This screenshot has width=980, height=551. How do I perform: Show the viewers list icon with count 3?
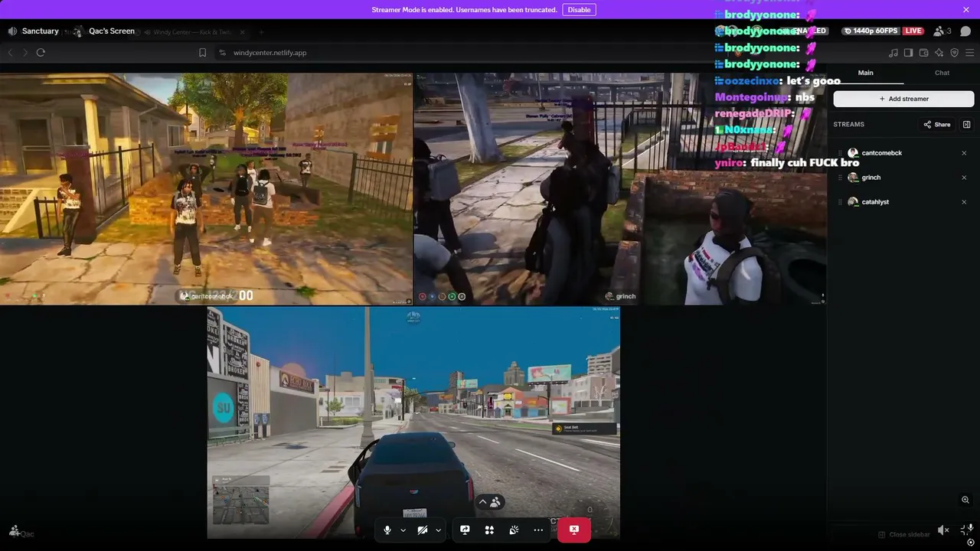coord(943,31)
